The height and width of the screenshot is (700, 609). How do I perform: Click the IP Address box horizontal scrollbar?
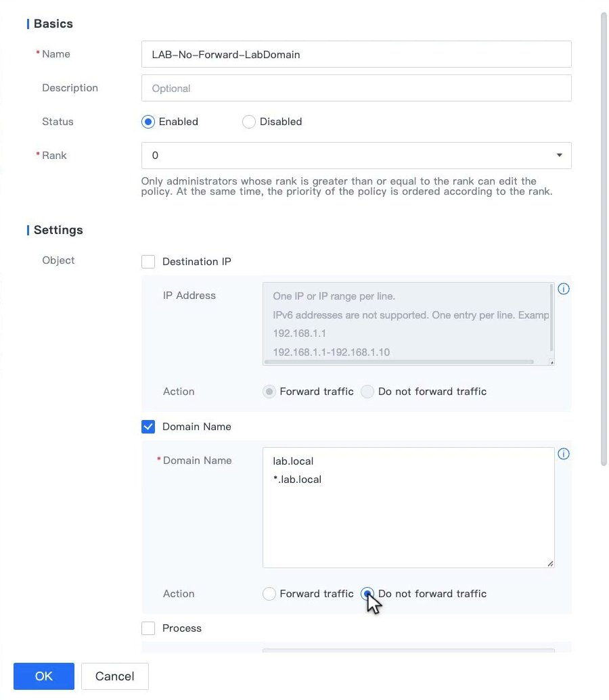pos(399,362)
